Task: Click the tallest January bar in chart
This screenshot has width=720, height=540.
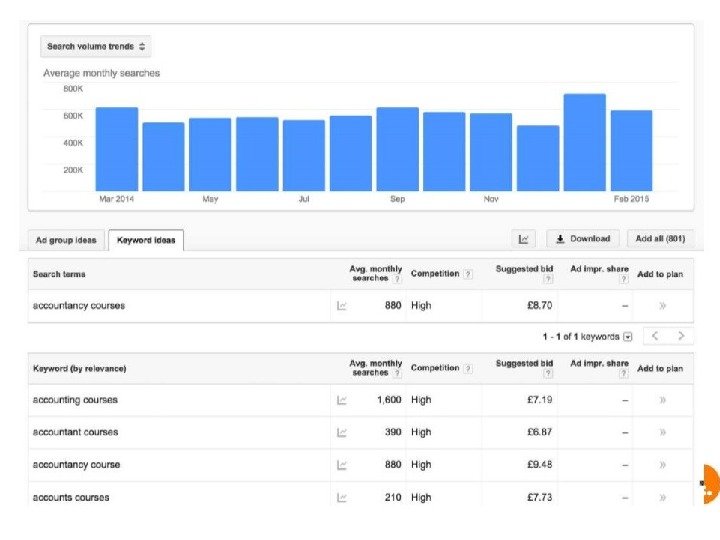Action: pyautogui.click(x=585, y=142)
